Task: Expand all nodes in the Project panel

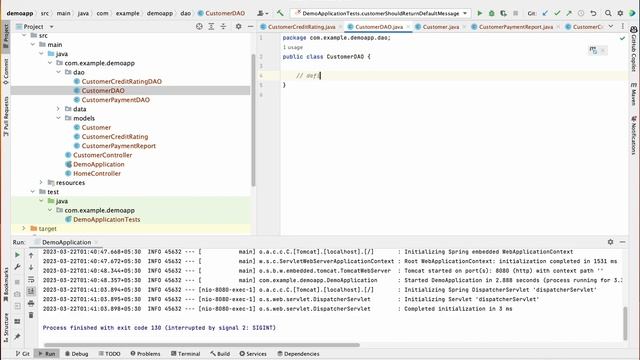Action: 211,27
